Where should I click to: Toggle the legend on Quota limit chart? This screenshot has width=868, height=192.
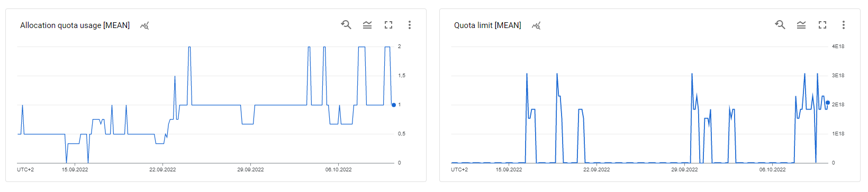801,25
